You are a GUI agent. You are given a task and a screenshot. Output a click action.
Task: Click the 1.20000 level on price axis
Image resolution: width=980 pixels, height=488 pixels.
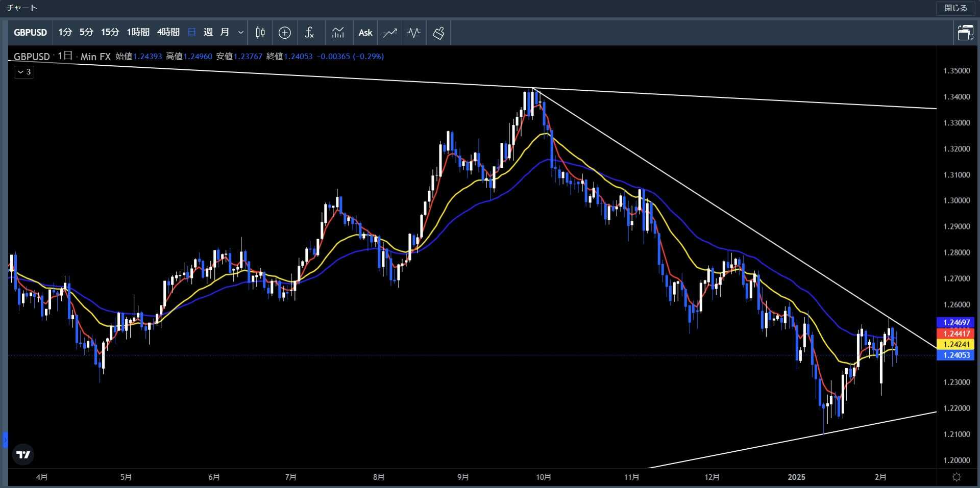(x=957, y=460)
